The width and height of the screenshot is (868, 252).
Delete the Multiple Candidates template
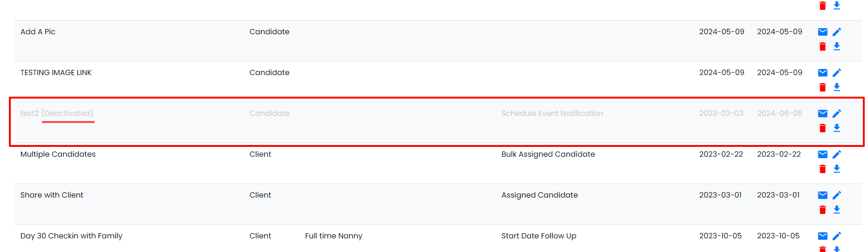pos(823,169)
